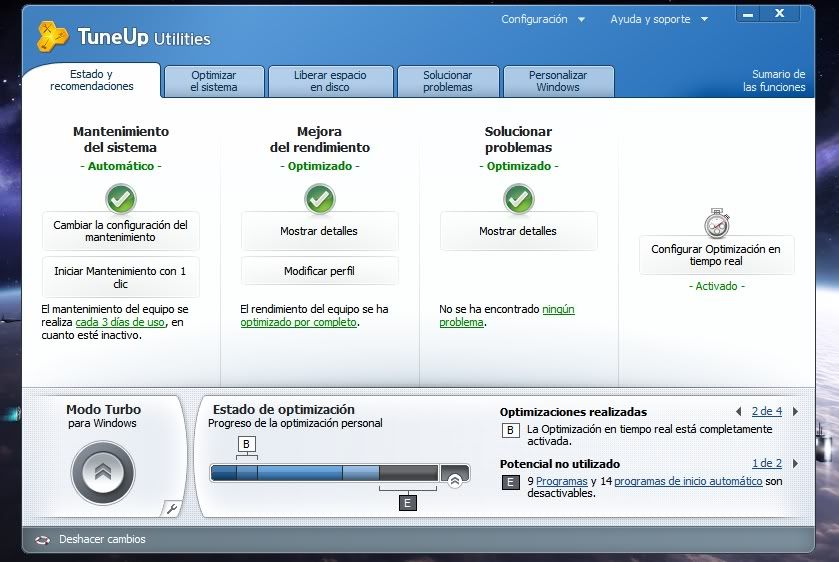This screenshot has height=562, width=839.
Task: Open the Configuración dropdown menu
Action: click(x=543, y=19)
